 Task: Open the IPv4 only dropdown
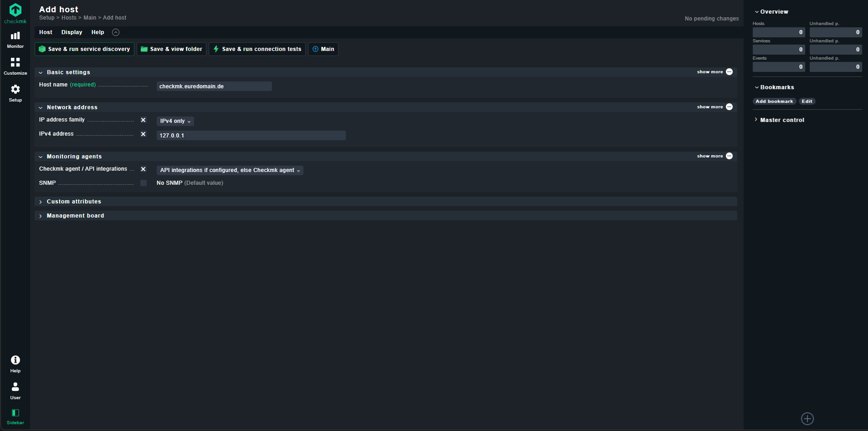[175, 121]
